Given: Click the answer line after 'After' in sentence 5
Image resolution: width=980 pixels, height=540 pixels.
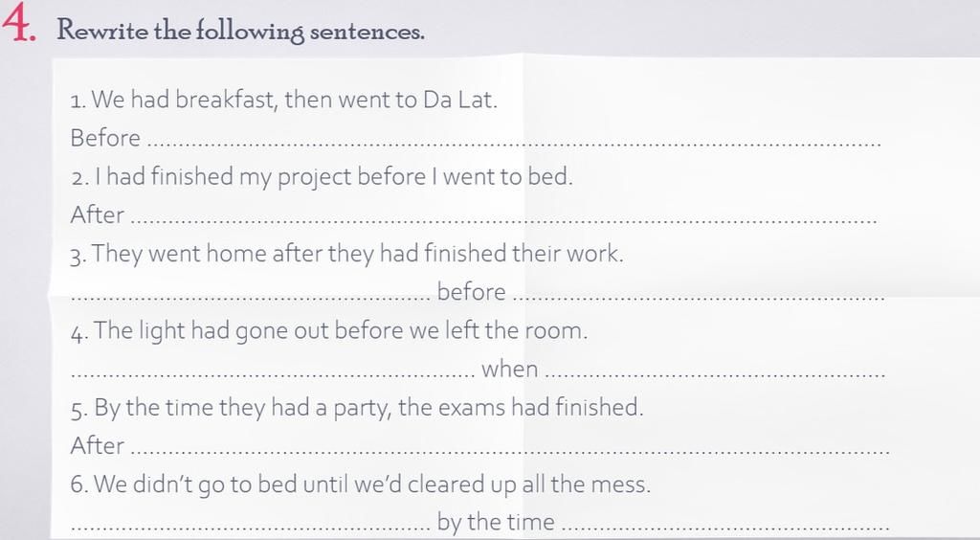Looking at the screenshot, I should pos(512,452).
